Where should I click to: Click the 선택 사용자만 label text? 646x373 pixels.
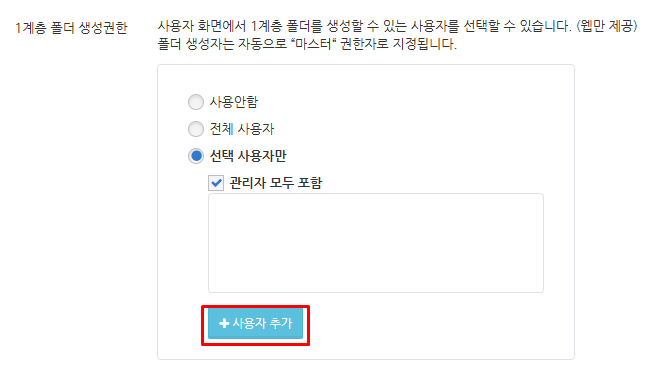[248, 156]
